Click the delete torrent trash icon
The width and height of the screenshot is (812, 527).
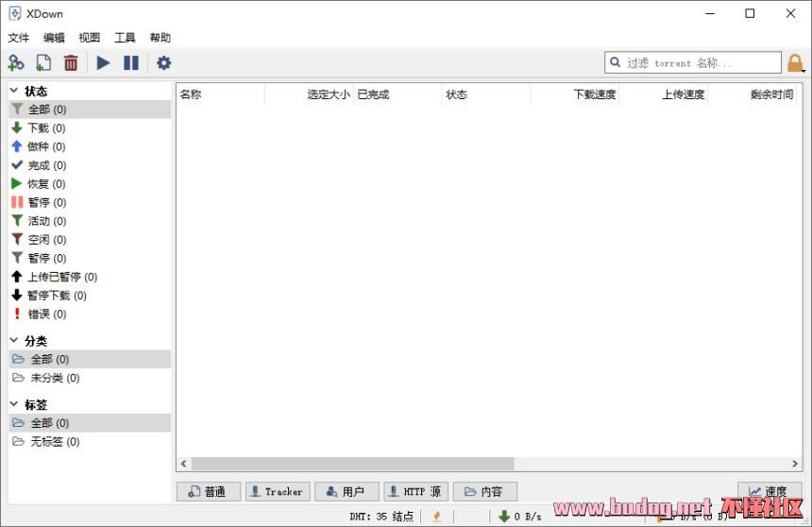coord(71,63)
